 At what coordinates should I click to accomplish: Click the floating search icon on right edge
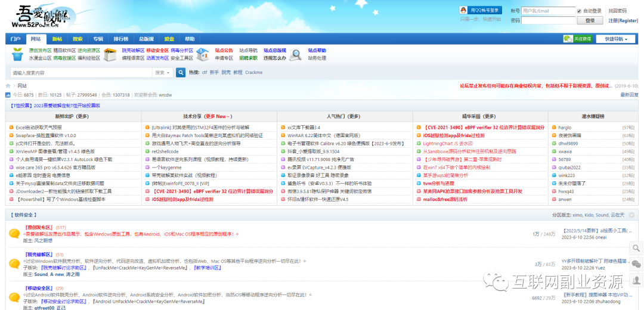(x=637, y=248)
